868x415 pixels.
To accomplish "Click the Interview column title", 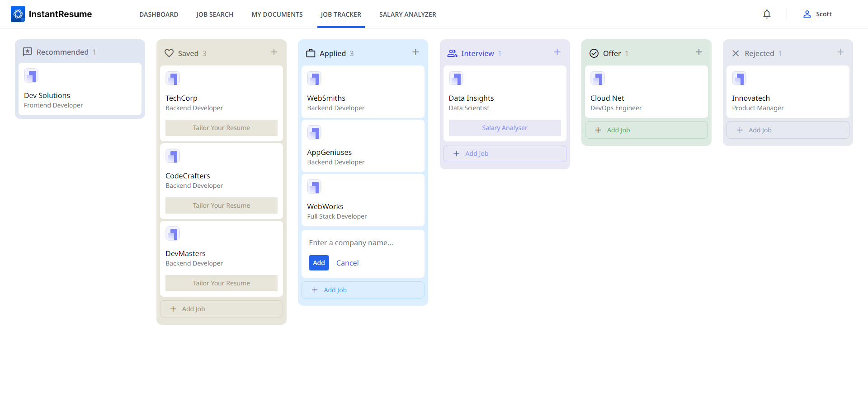I will pyautogui.click(x=477, y=53).
